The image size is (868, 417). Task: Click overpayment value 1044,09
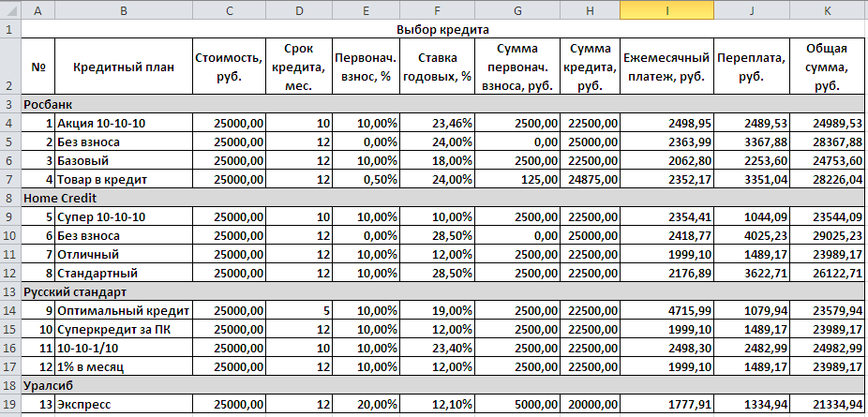[751, 216]
